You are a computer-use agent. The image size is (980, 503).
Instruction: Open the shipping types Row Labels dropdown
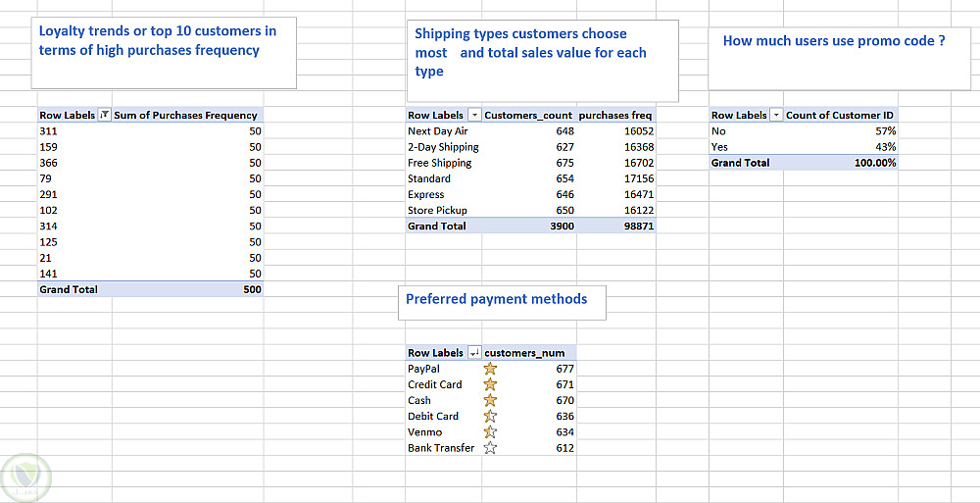[474, 116]
